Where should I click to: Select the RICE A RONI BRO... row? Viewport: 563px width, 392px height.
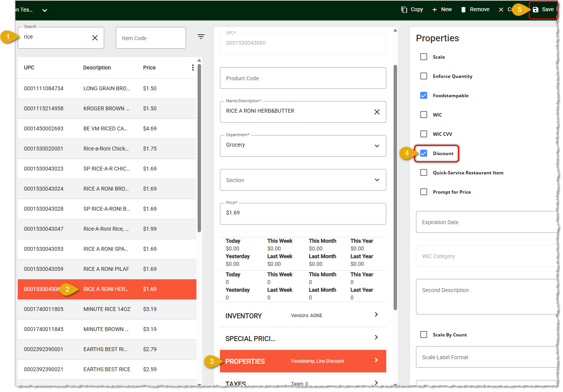click(107, 189)
